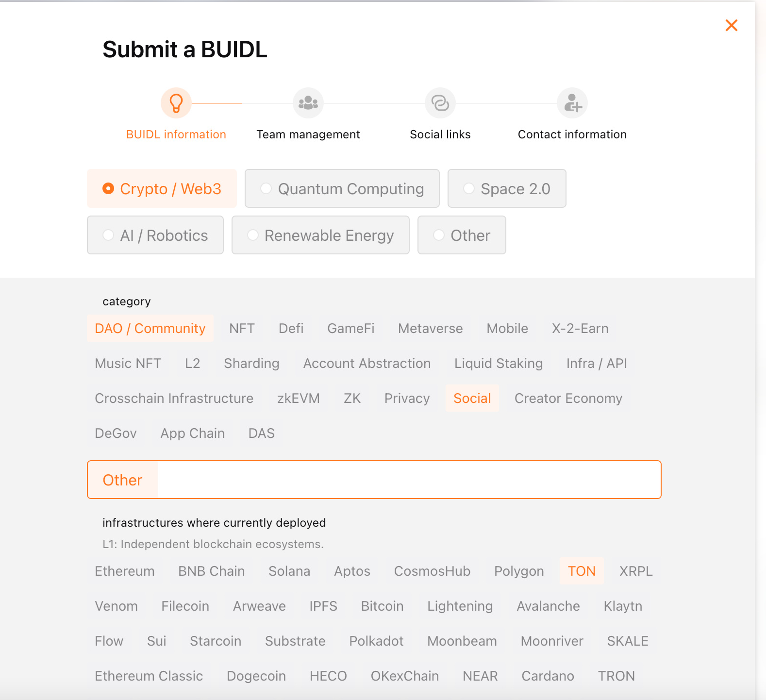Screen dimensions: 766x700
Task: Select the Infra / API category tag
Action: pyautogui.click(x=597, y=363)
